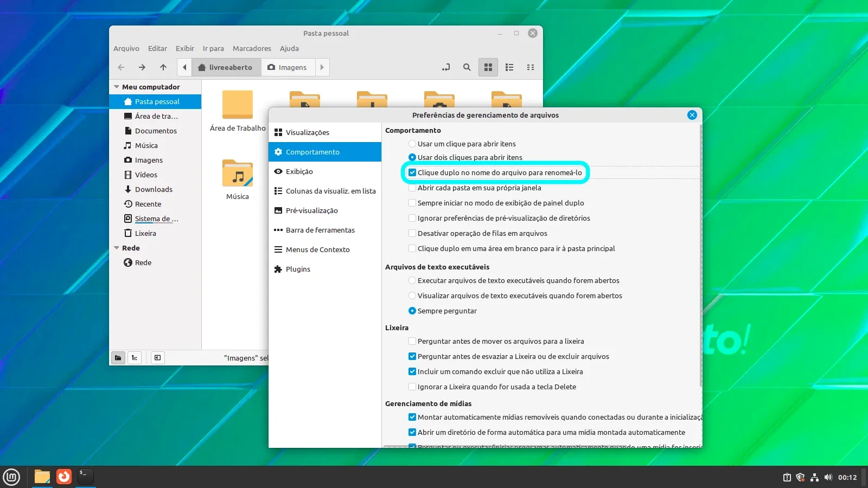
Task: Enable 'Sempre iniciar no modo de exibição de painel duplo'
Action: point(496,203)
